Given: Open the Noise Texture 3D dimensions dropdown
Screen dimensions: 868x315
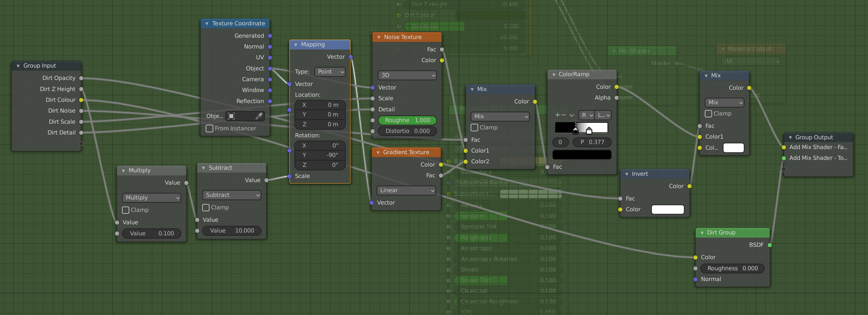Looking at the screenshot, I should tap(407, 75).
